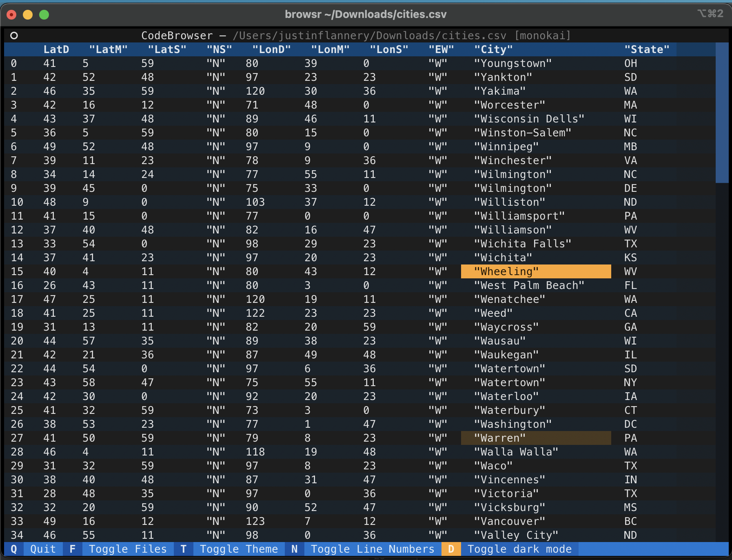Click the circle icon in the CodeBrowser header
Viewport: 732px width, 560px height.
click(14, 36)
